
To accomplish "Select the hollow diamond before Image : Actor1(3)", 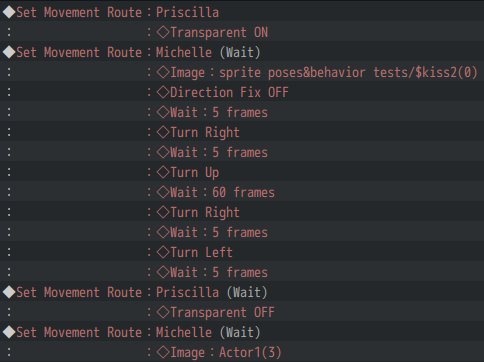I will coord(163,352).
